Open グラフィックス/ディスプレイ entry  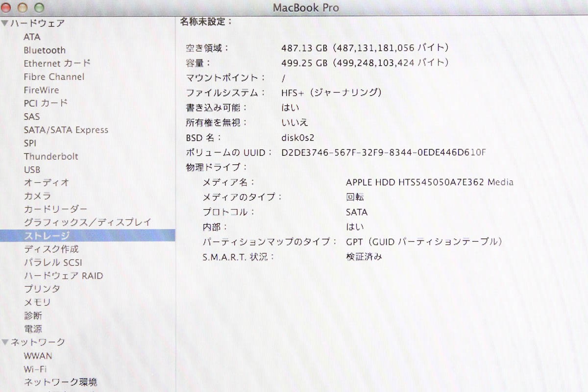tap(88, 222)
